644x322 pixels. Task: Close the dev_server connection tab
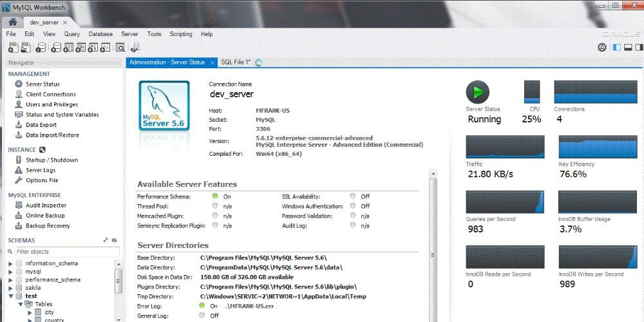click(65, 23)
